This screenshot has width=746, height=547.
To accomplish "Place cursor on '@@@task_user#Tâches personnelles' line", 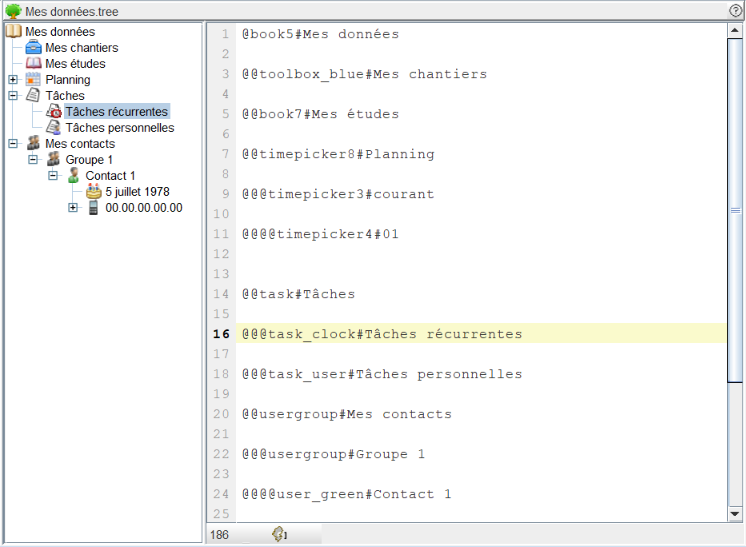I will pos(382,373).
